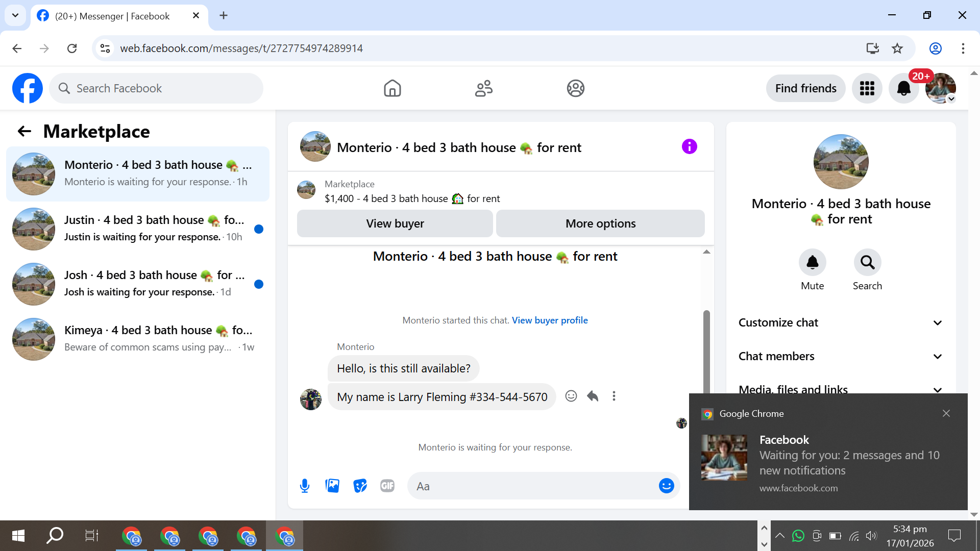Image resolution: width=980 pixels, height=551 pixels.
Task: Click the View buyer button
Action: 395,223
